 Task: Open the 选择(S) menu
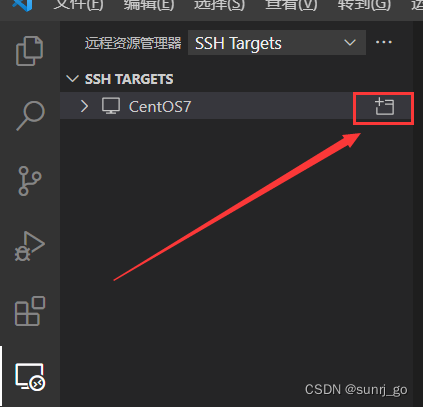pos(219,5)
